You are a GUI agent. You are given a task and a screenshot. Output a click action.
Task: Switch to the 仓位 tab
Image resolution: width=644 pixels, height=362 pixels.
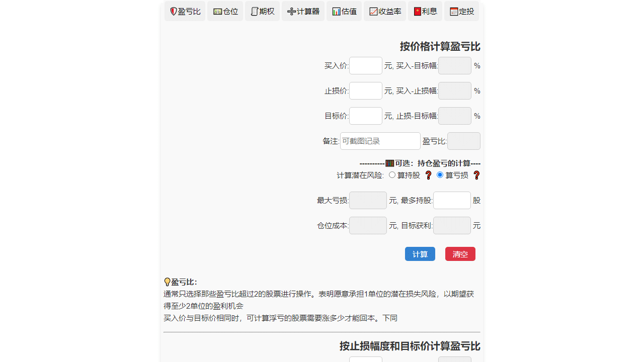[225, 11]
